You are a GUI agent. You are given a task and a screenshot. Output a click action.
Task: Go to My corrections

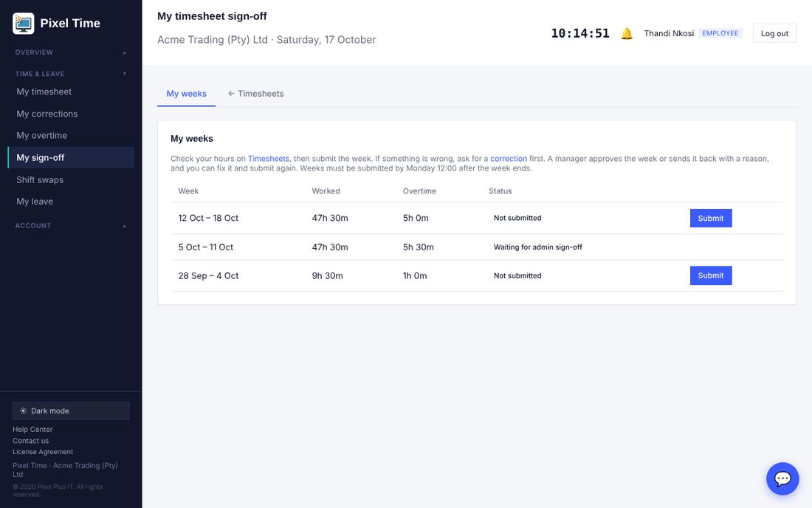point(71,114)
